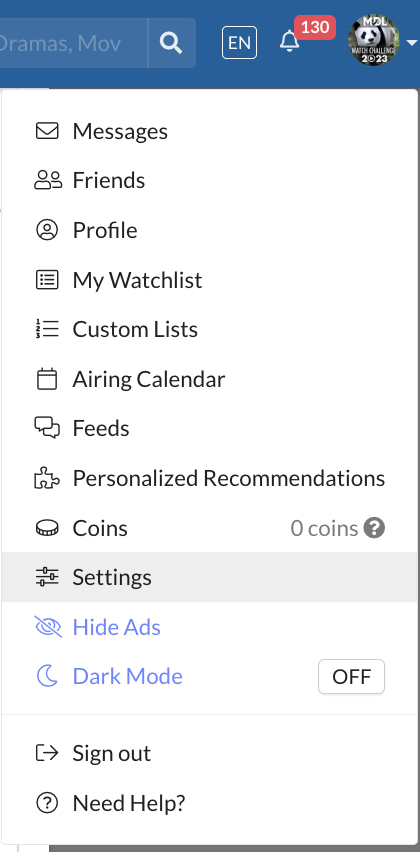The height and width of the screenshot is (852, 420).
Task: Click the magnifying glass search button
Action: (x=171, y=43)
